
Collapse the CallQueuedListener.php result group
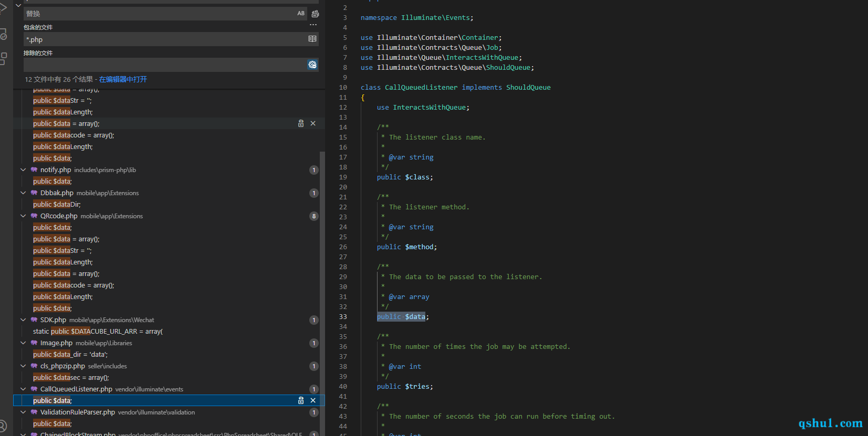(23, 389)
